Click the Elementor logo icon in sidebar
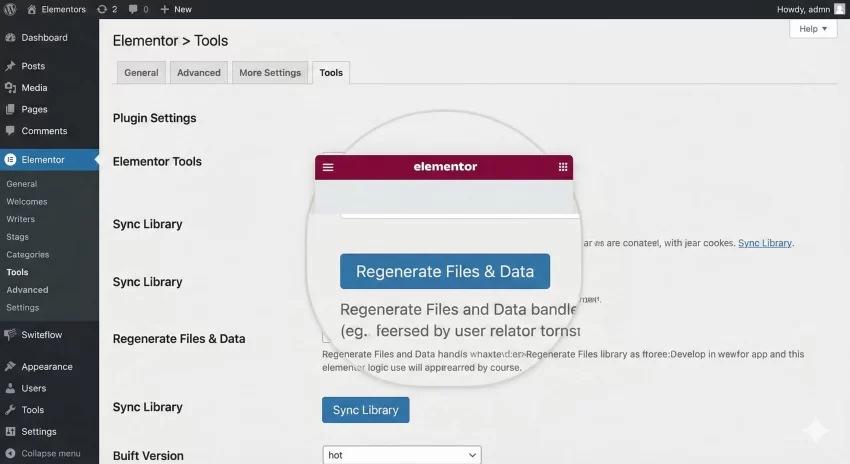The image size is (850, 464). [10, 159]
